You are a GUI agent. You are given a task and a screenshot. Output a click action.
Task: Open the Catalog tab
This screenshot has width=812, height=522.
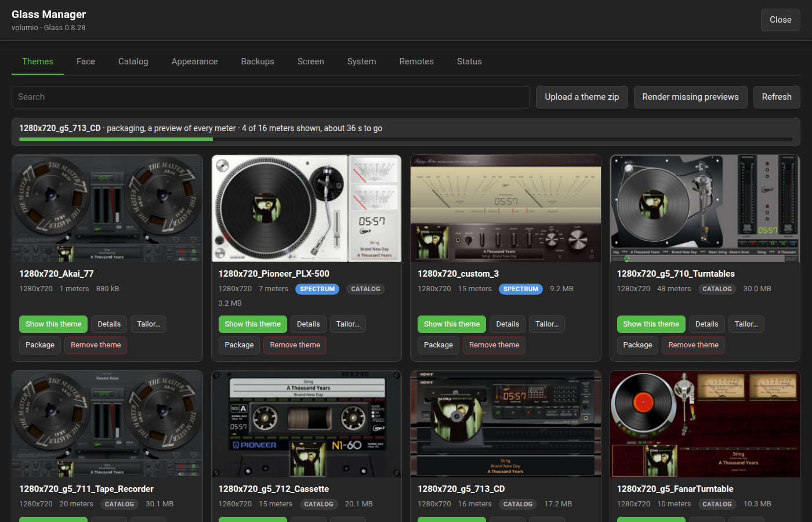(x=133, y=61)
